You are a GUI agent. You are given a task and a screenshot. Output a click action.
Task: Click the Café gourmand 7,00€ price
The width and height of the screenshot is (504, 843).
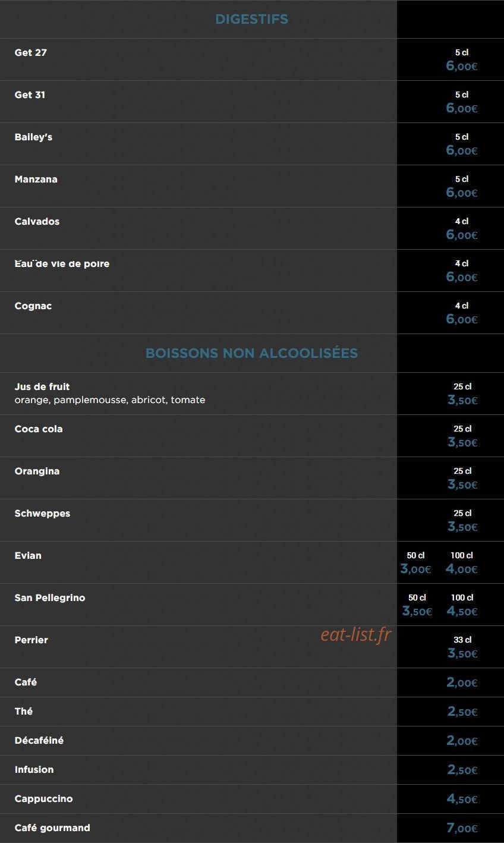[x=462, y=828]
